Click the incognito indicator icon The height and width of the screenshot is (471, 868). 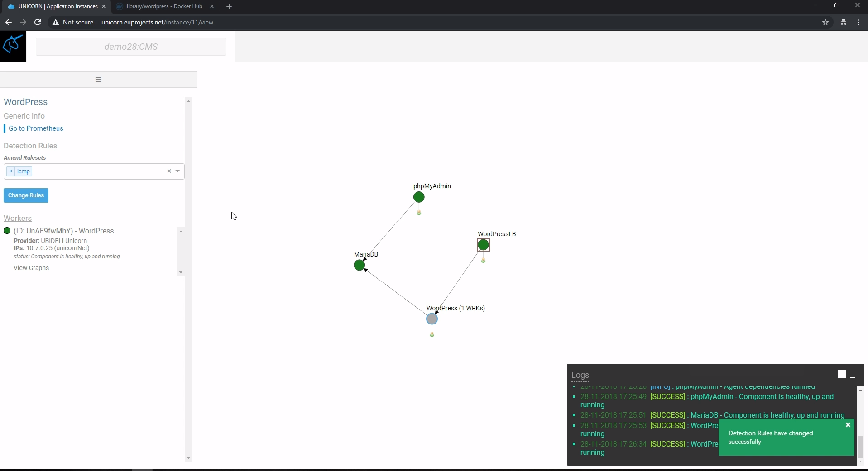(x=844, y=22)
